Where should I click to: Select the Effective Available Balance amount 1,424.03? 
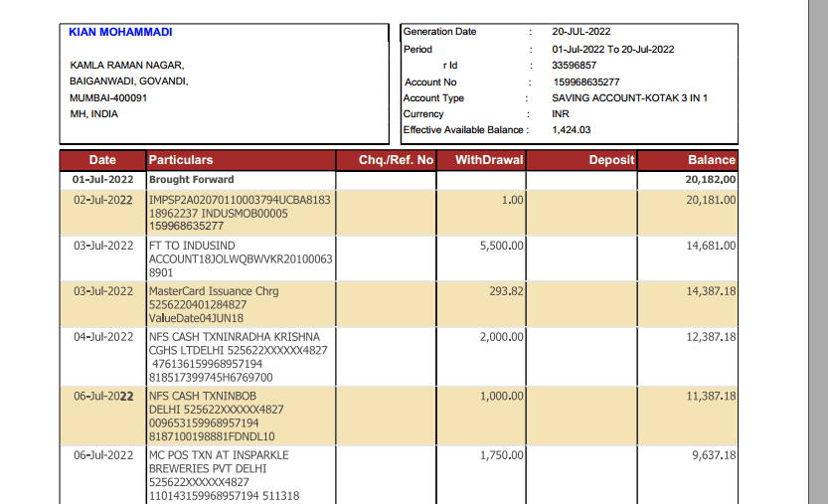coord(571,129)
